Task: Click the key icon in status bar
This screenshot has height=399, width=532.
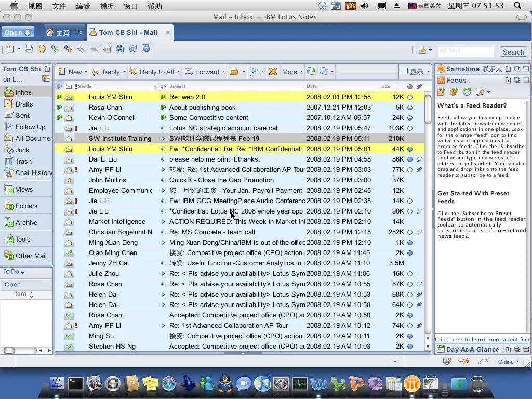Action: pyautogui.click(x=463, y=362)
